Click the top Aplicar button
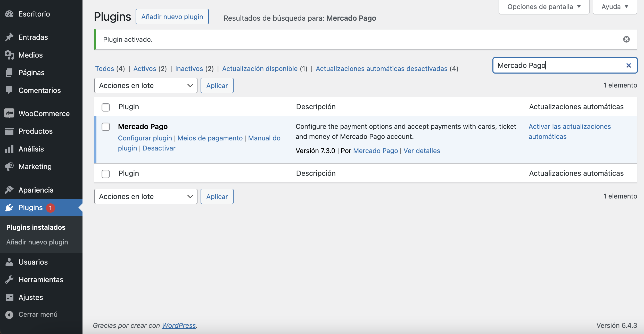 (217, 85)
